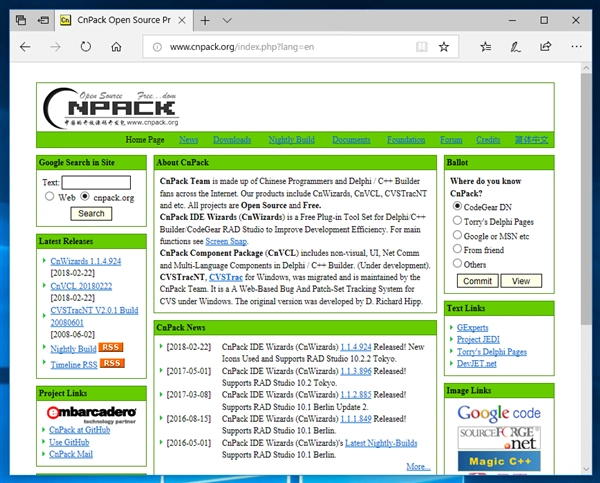This screenshot has height=483, width=600.
Task: Open the Project JEDI link
Action: click(x=478, y=339)
